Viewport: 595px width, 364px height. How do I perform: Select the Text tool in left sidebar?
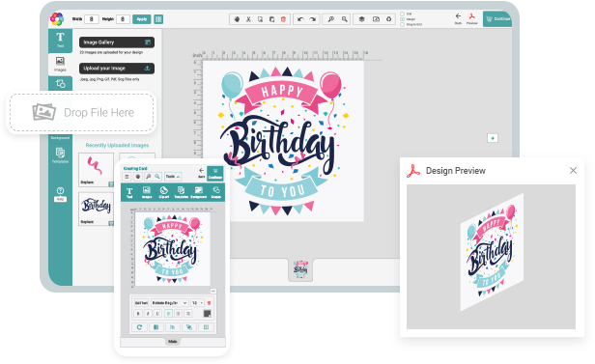[60, 41]
